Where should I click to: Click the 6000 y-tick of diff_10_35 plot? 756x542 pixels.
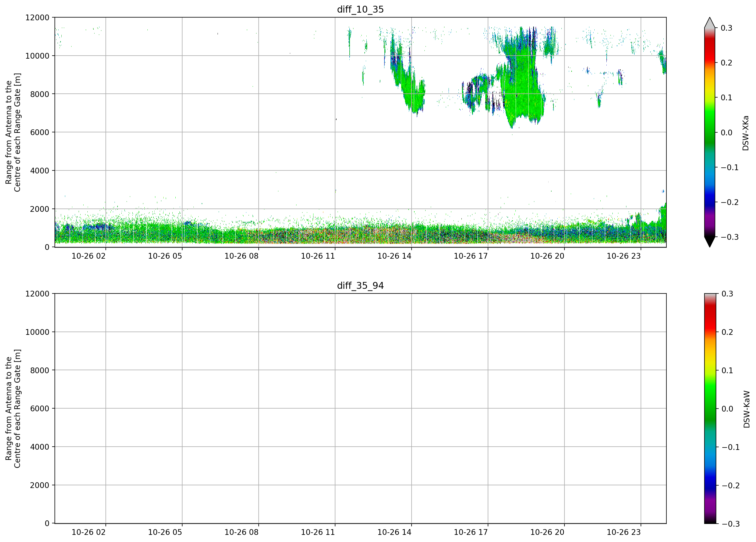39,132
